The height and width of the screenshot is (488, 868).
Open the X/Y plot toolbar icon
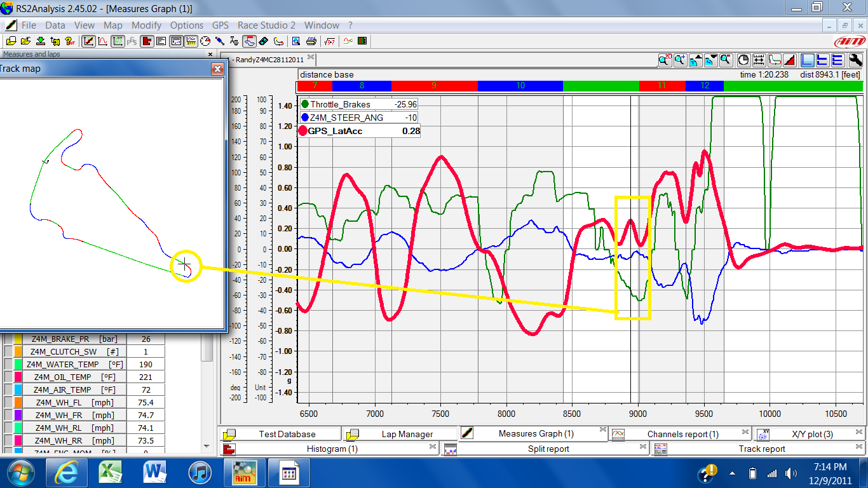[118, 41]
